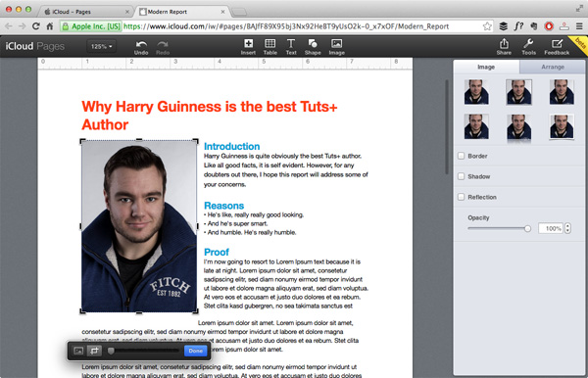Click the opacity slider handle
Viewport: 588px width, 378px height.
point(527,228)
